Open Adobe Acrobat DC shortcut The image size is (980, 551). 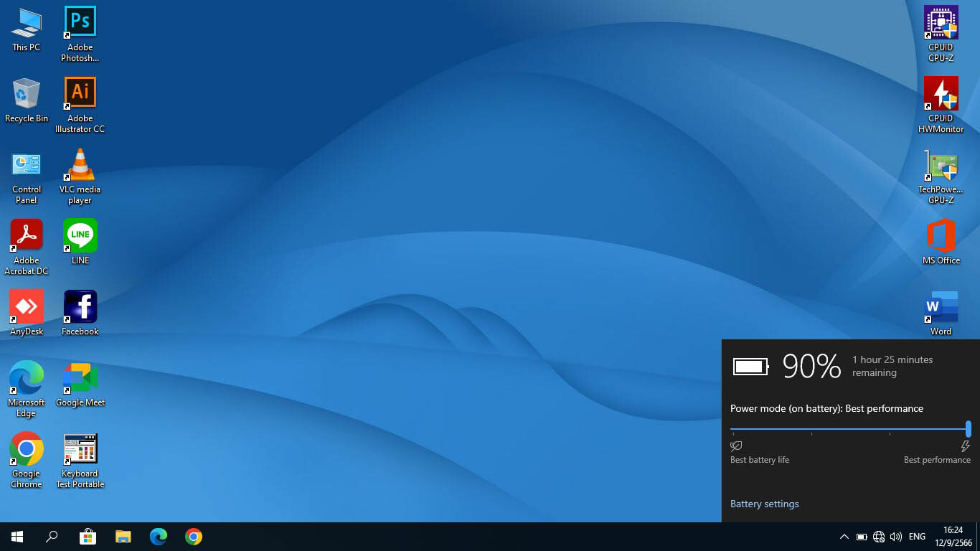click(x=27, y=248)
